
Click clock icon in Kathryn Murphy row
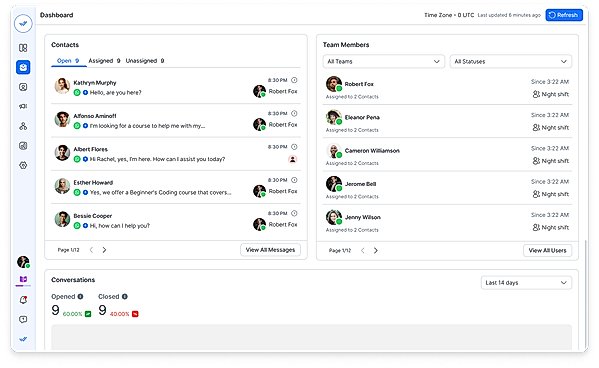(x=294, y=80)
